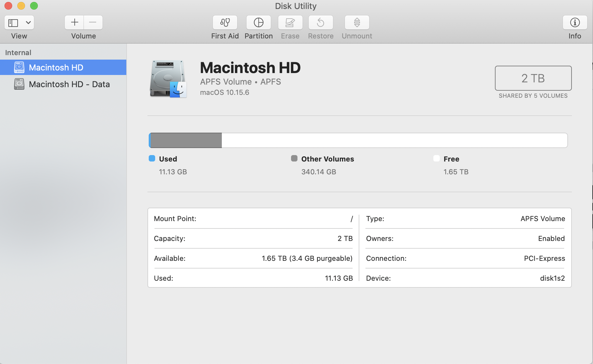Click the 2 TB capacity box
Screen dimensions: 593x364
pyautogui.click(x=533, y=78)
